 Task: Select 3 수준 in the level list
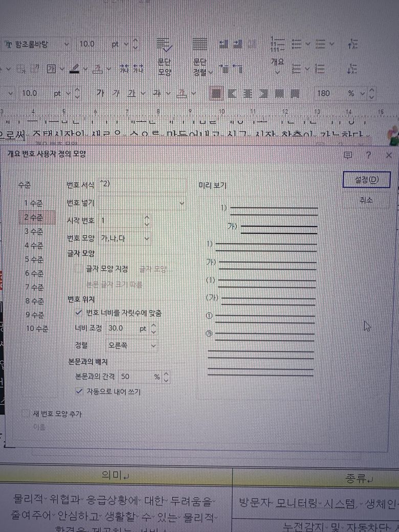click(34, 231)
